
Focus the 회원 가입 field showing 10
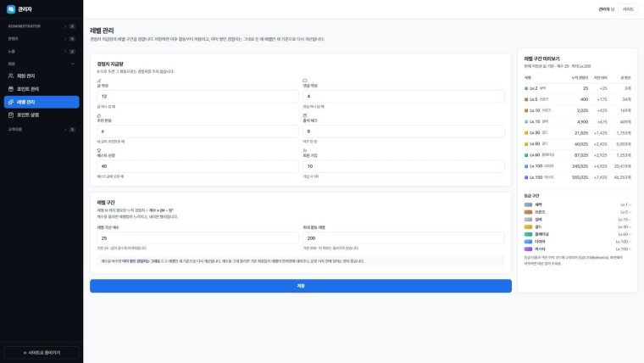403,166
